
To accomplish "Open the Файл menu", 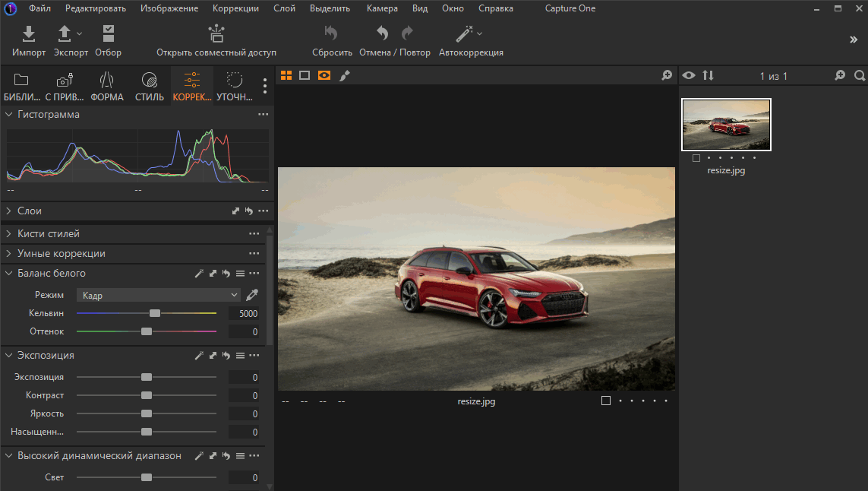I will click(39, 8).
